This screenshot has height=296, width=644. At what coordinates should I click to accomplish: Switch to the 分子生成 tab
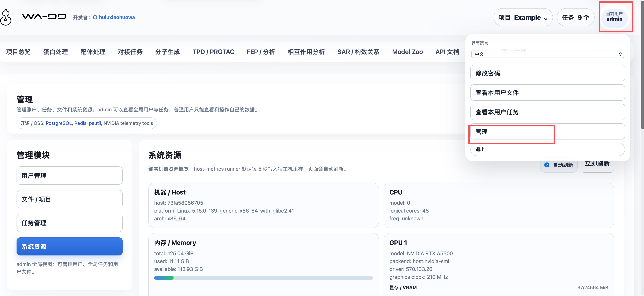[167, 52]
